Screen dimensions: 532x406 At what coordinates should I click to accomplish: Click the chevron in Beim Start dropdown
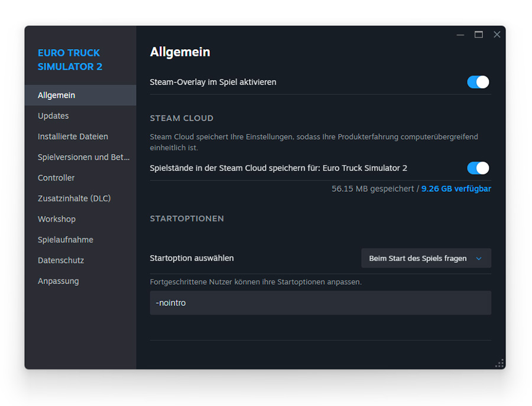tap(479, 259)
